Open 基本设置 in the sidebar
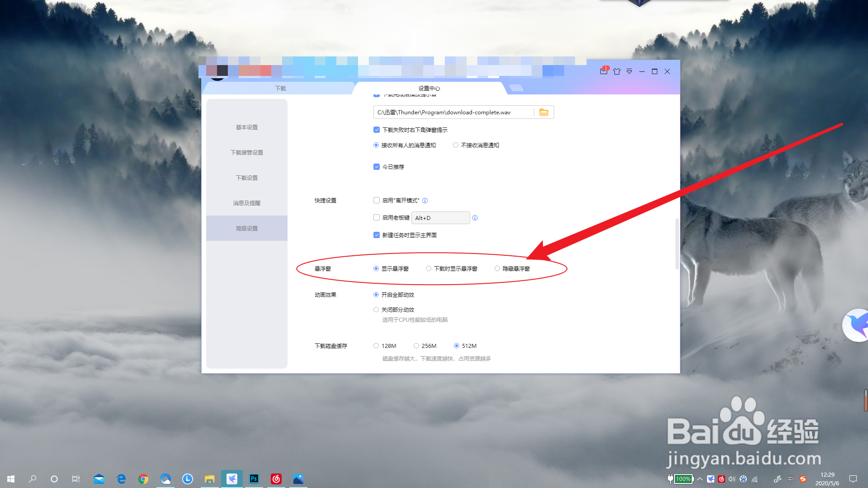Viewport: 868px width, 488px height. pos(247,127)
